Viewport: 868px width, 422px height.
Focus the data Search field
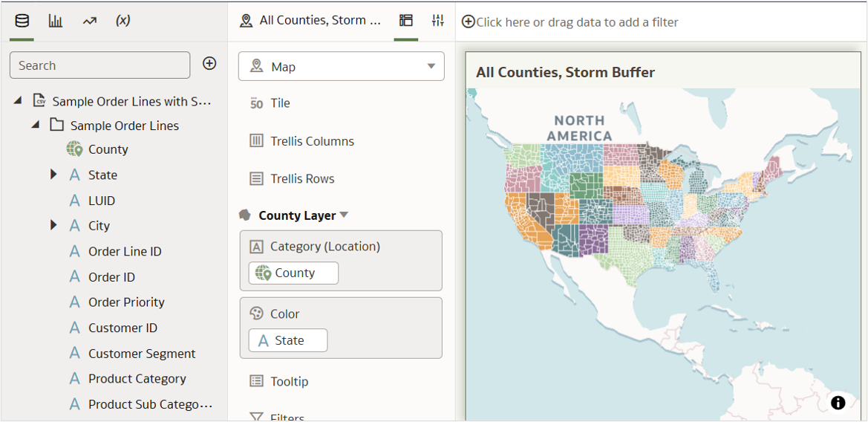point(99,65)
